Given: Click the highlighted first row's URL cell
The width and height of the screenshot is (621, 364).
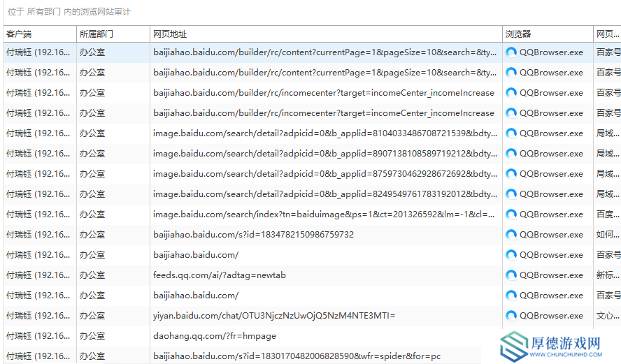Looking at the screenshot, I should click(x=326, y=52).
